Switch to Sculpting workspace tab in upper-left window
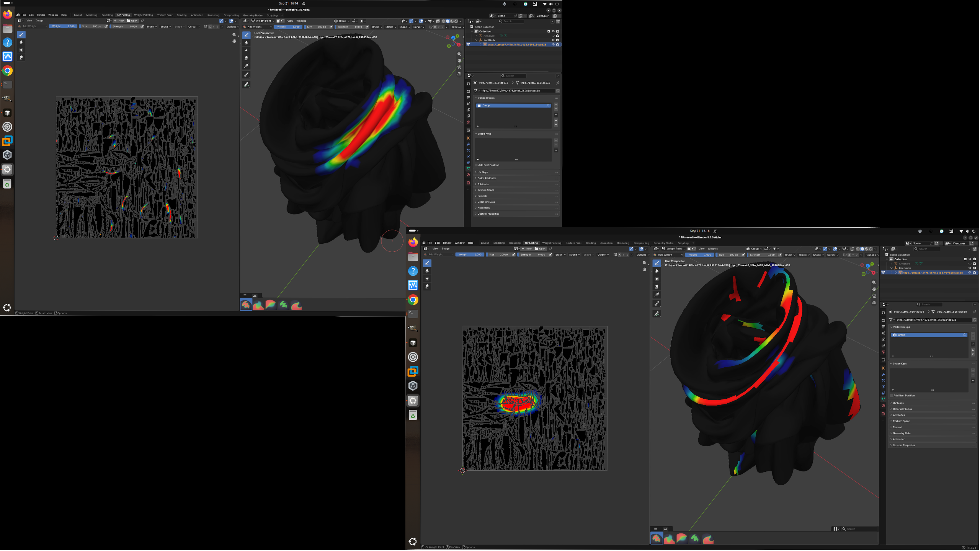 coord(107,15)
